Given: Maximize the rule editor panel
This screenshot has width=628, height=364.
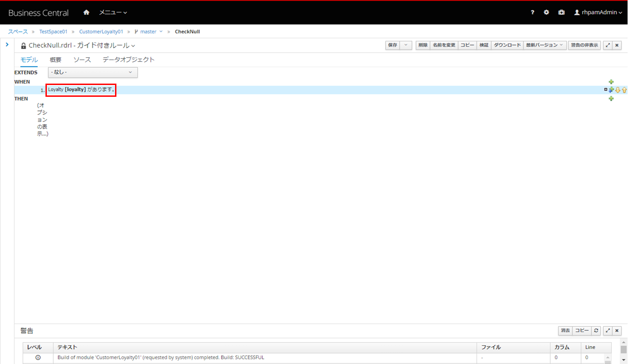Looking at the screenshot, I should 608,45.
